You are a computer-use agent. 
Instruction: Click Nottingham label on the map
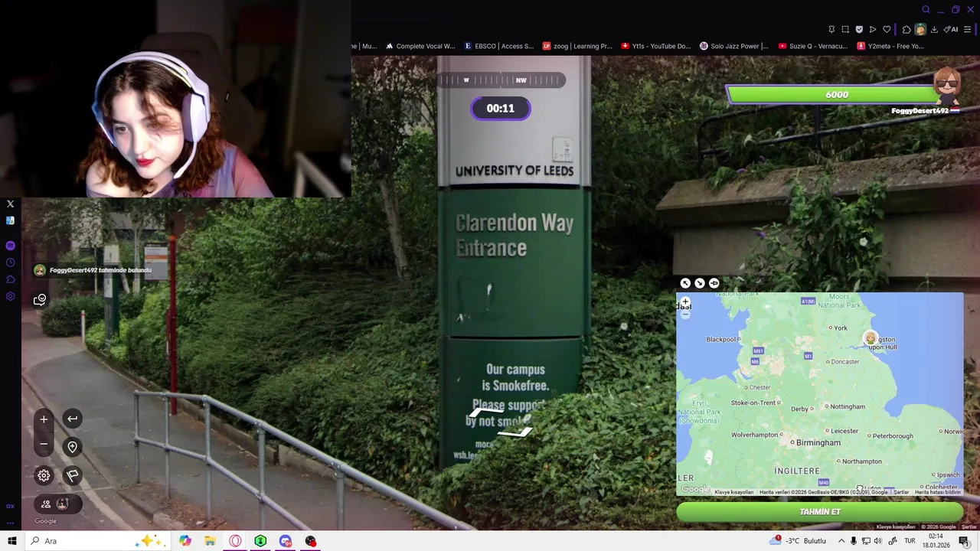click(848, 406)
